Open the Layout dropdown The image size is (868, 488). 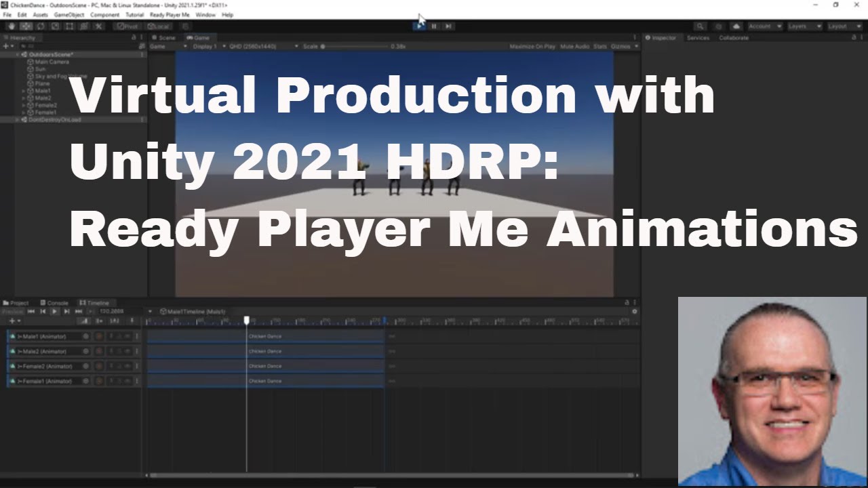tap(844, 26)
